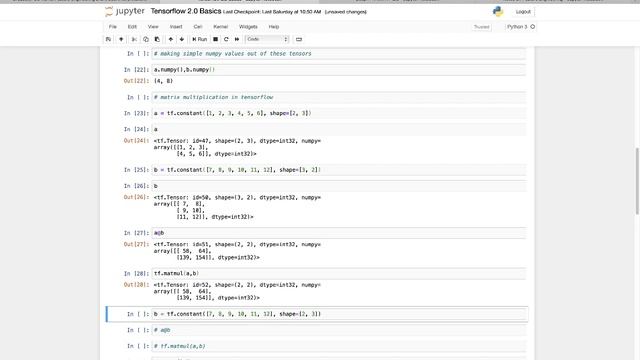Click the Out[28] result array
The height and width of the screenshot is (360, 640).
click(237, 291)
